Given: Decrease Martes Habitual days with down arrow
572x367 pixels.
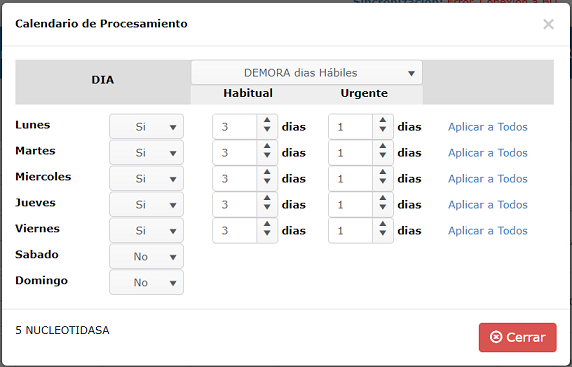Looking at the screenshot, I should pyautogui.click(x=267, y=155).
